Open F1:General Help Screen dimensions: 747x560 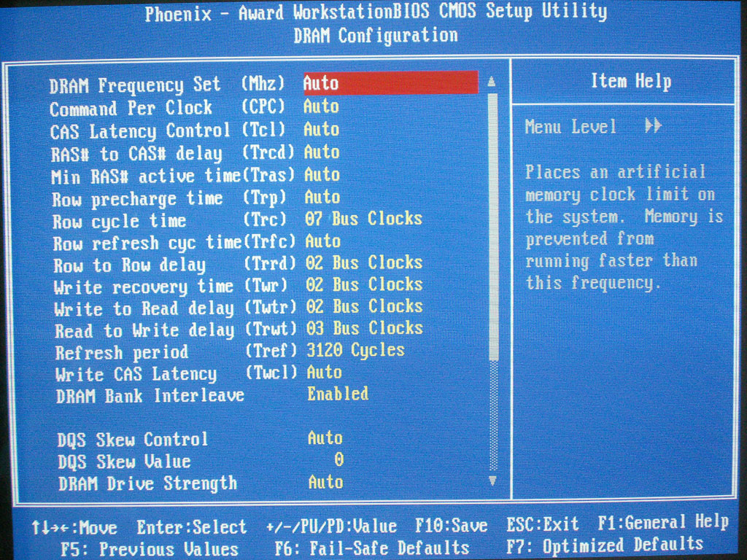(662, 522)
